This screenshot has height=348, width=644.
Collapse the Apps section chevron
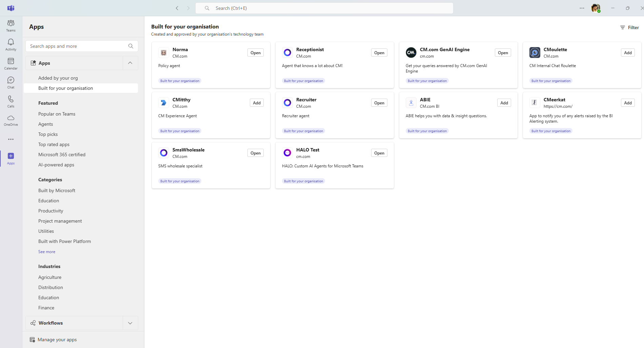[130, 63]
